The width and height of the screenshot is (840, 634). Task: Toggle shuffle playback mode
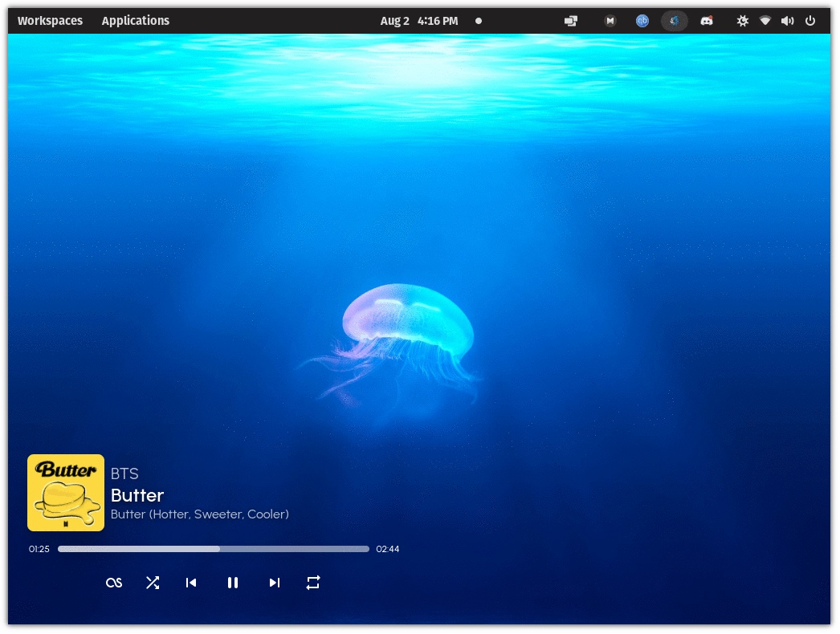pyautogui.click(x=153, y=583)
